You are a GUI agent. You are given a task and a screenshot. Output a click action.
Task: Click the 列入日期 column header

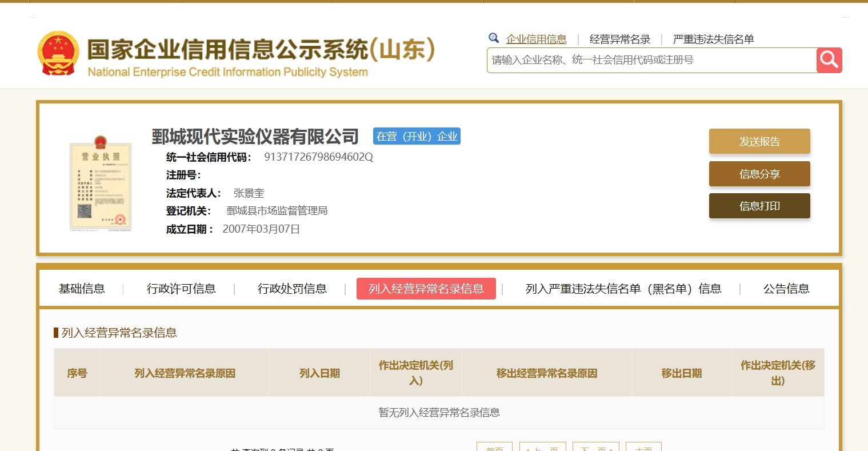pos(319,373)
